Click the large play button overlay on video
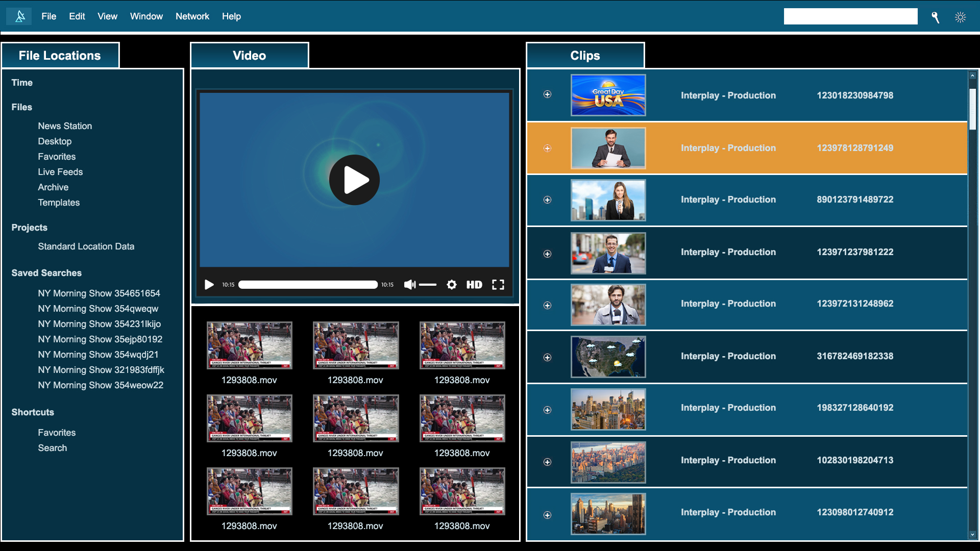980x551 pixels. [x=354, y=180]
